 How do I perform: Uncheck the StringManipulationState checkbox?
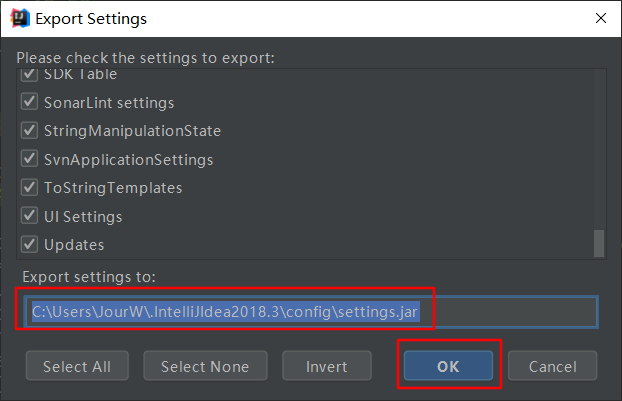[x=29, y=130]
